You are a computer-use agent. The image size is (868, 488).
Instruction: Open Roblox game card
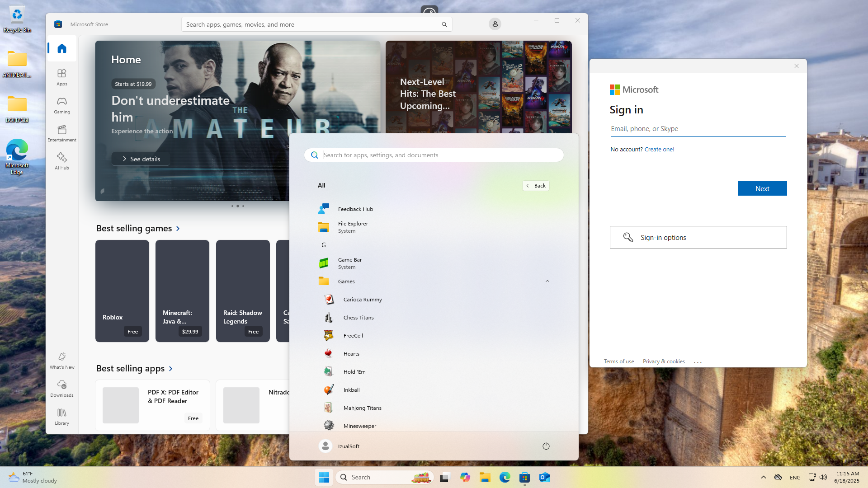click(122, 291)
